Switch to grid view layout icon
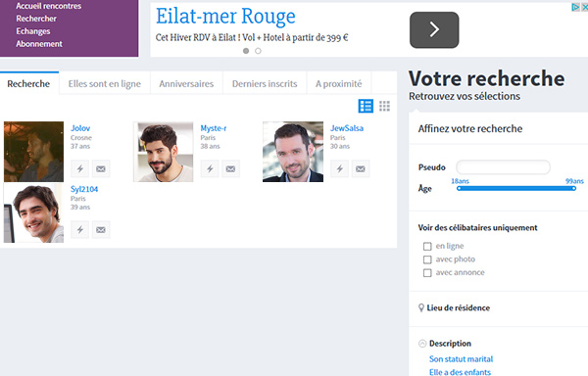The width and height of the screenshot is (588, 376). coord(384,106)
